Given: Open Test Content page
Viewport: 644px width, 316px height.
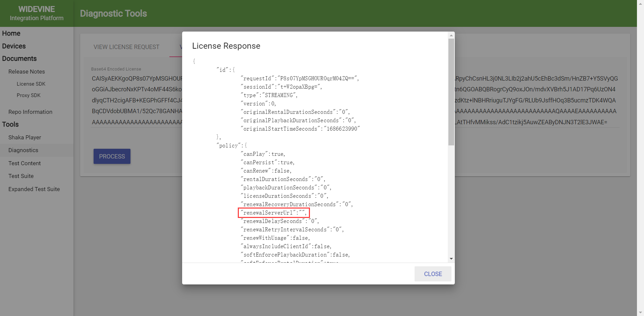Looking at the screenshot, I should [x=24, y=163].
